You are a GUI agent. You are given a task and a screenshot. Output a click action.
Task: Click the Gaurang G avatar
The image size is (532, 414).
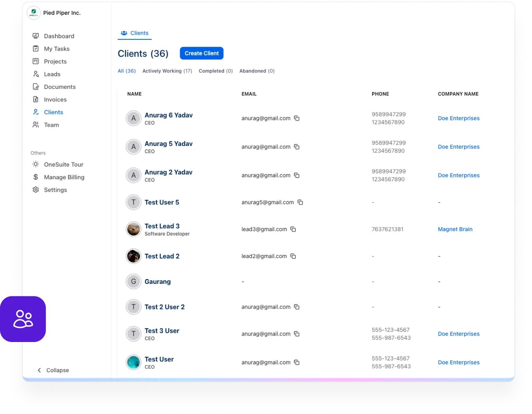pos(133,282)
